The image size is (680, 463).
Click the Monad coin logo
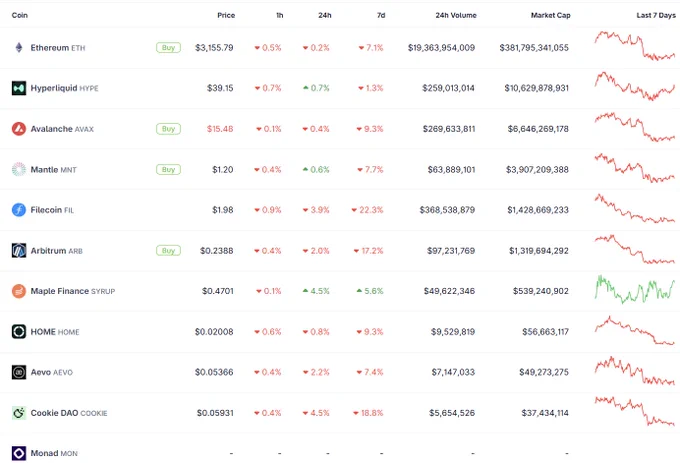pos(19,453)
